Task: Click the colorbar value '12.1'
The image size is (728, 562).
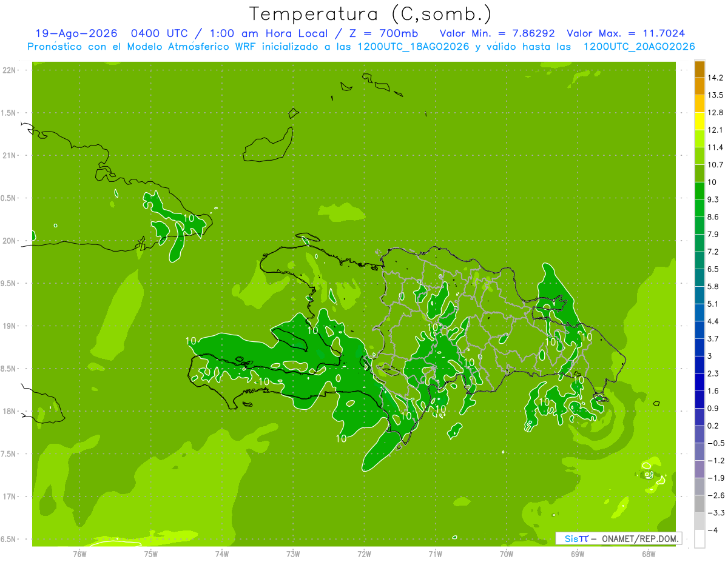Action: (715, 130)
